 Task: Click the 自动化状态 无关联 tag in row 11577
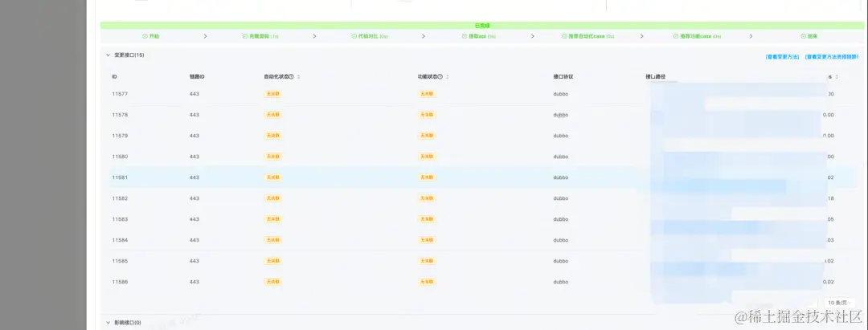click(x=273, y=94)
